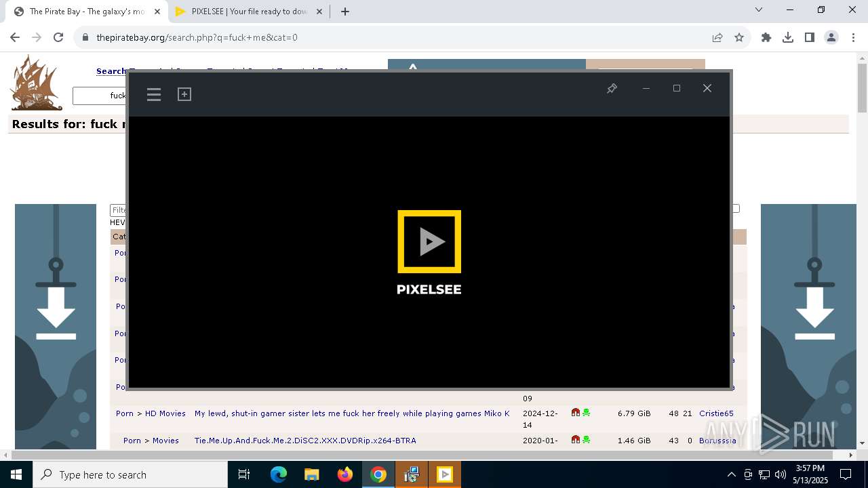Open uploader Borusssia profile link
Screen dimensions: 868x488
pyautogui.click(x=717, y=441)
